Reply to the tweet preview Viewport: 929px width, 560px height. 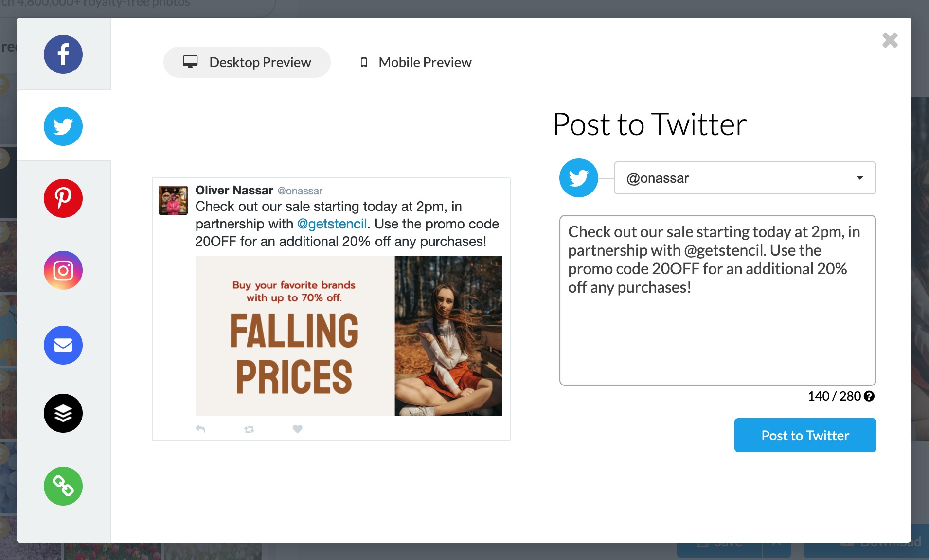[200, 428]
